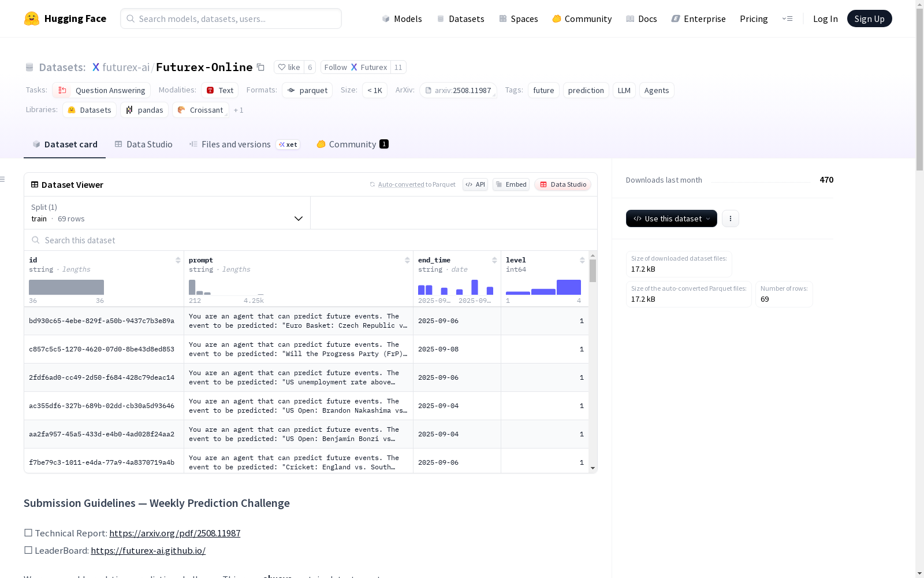Open Datasets in the top navigation

[460, 18]
